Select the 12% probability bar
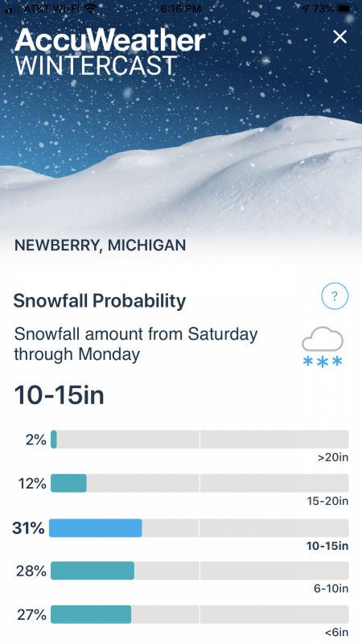 tap(200, 483)
